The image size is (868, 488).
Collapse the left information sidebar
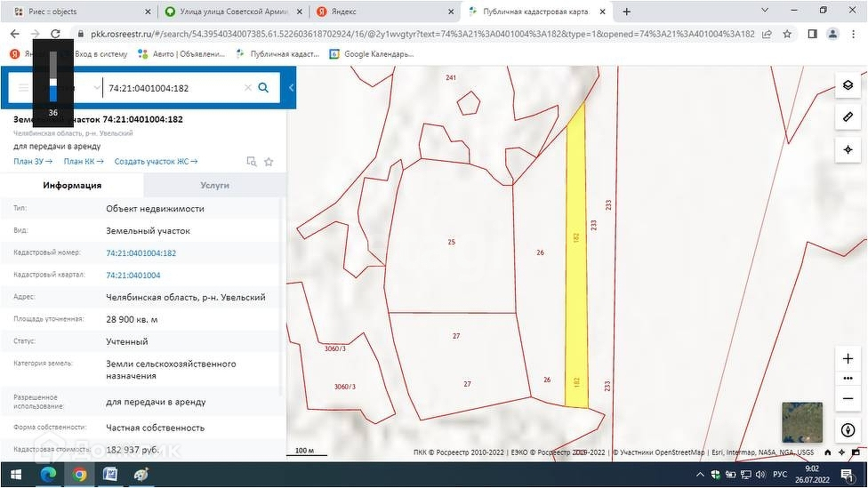coord(291,88)
